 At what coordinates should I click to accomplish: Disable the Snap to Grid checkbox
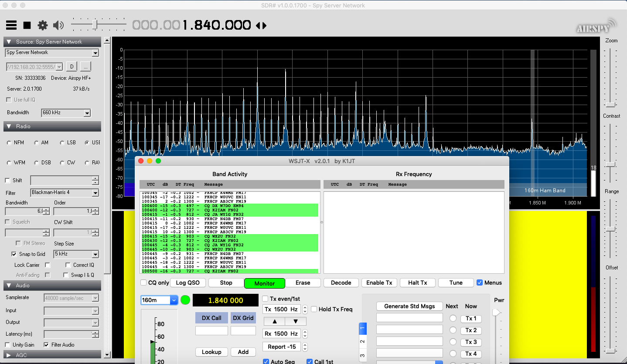[14, 254]
